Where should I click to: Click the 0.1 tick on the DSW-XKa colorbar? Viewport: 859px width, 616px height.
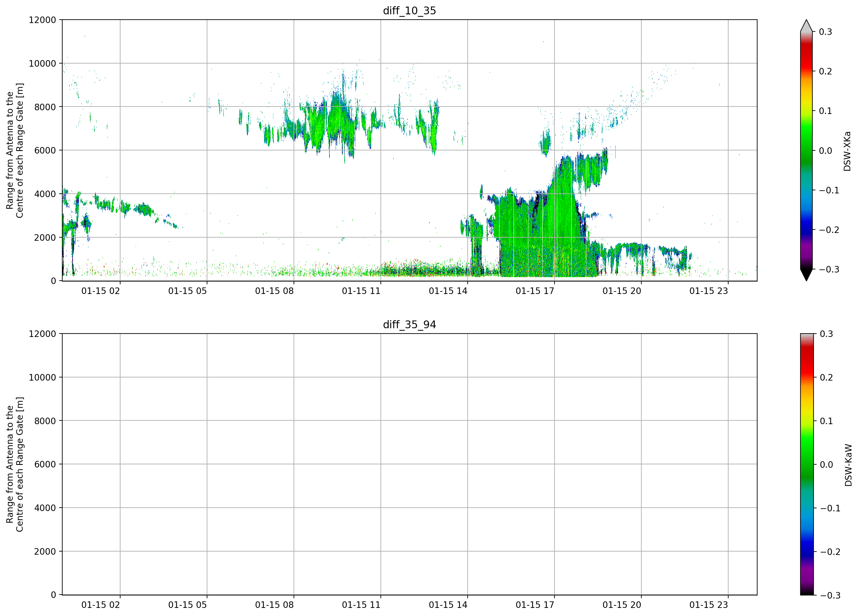[825, 111]
